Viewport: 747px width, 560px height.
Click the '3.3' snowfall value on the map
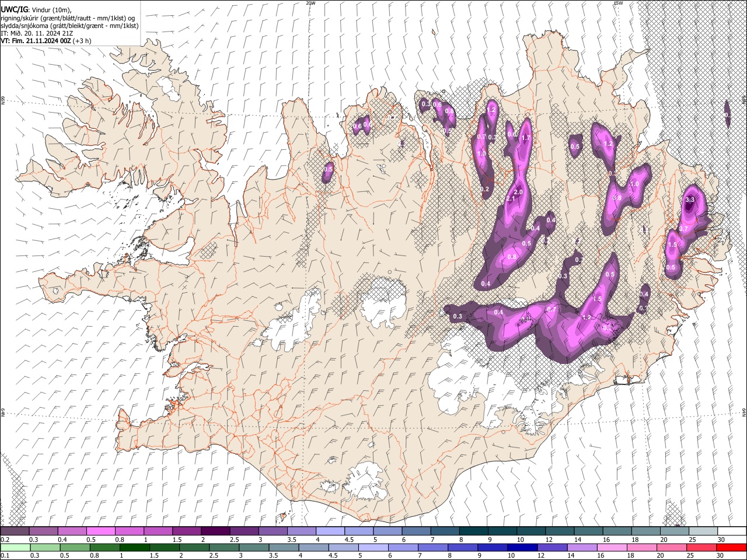(x=690, y=199)
